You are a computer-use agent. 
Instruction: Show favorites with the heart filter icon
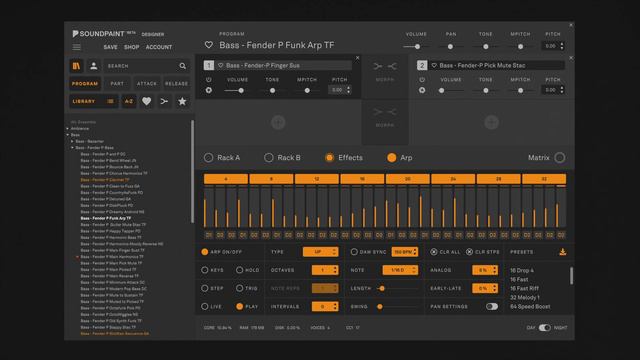[147, 101]
